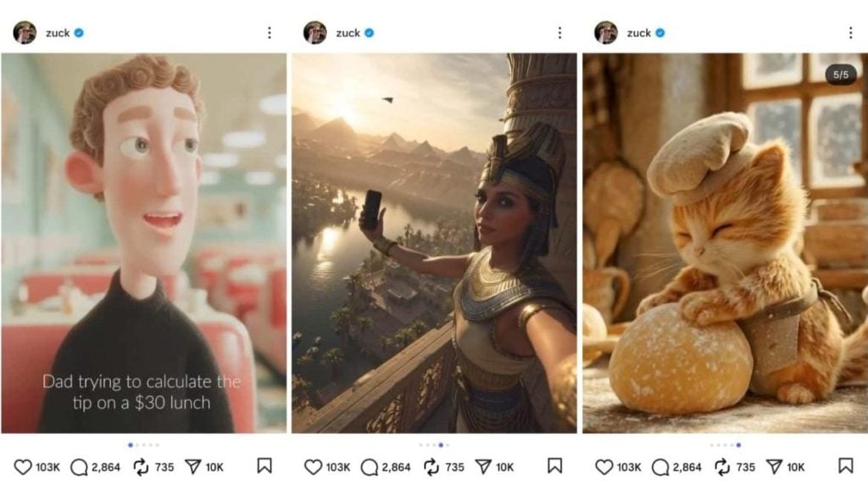Repost the Egyptian selfie post

[x=431, y=467]
